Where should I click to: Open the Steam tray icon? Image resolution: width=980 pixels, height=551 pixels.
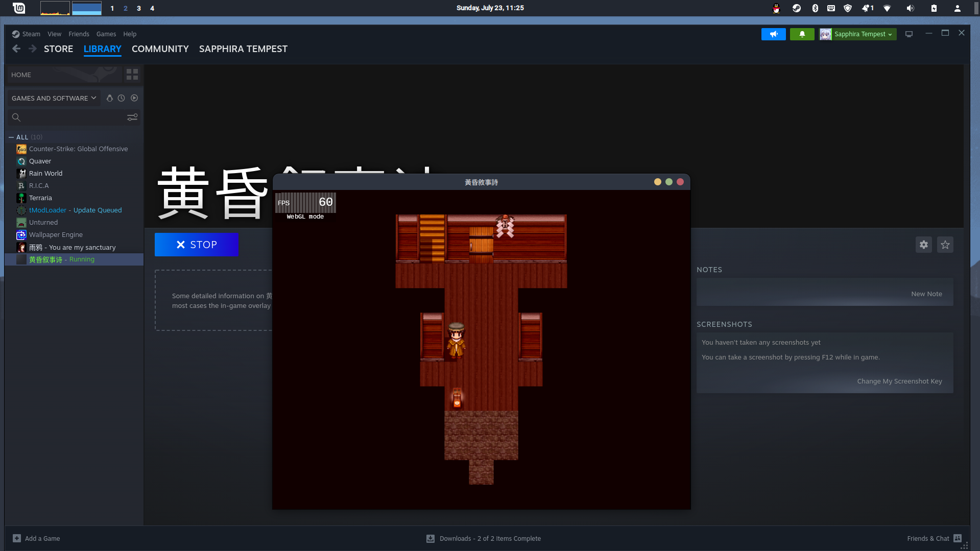pyautogui.click(x=796, y=8)
